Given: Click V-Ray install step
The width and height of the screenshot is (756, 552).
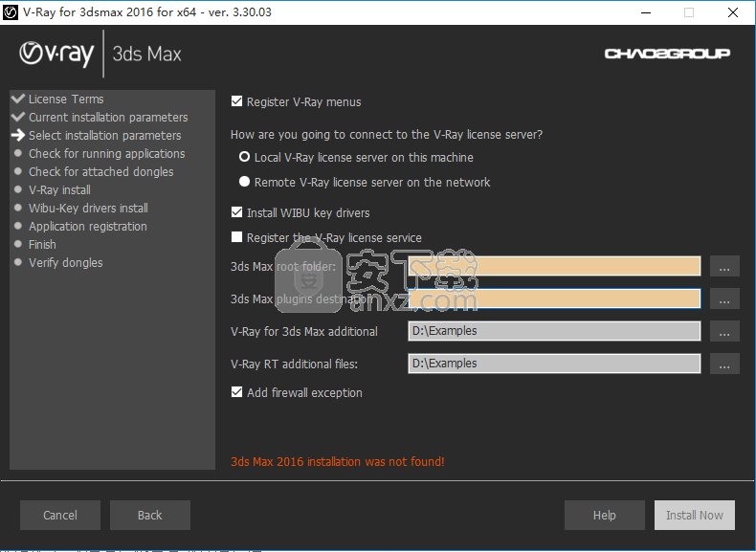Looking at the screenshot, I should click(x=59, y=190).
